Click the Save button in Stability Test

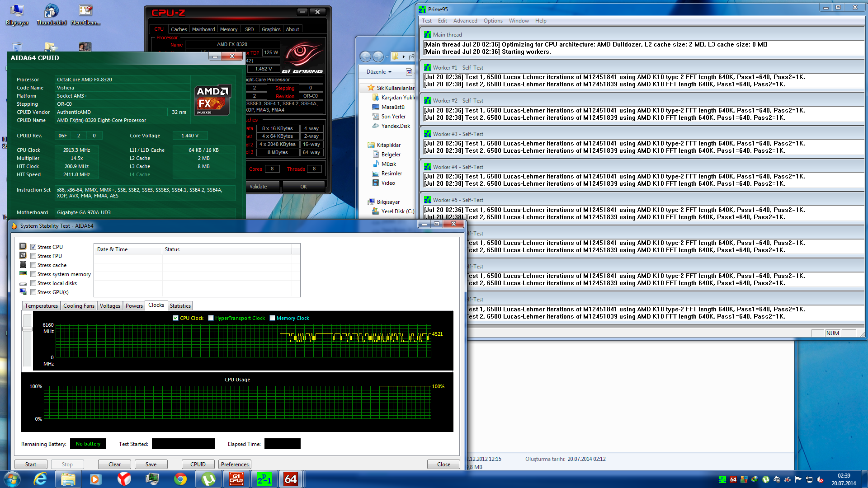151,465
